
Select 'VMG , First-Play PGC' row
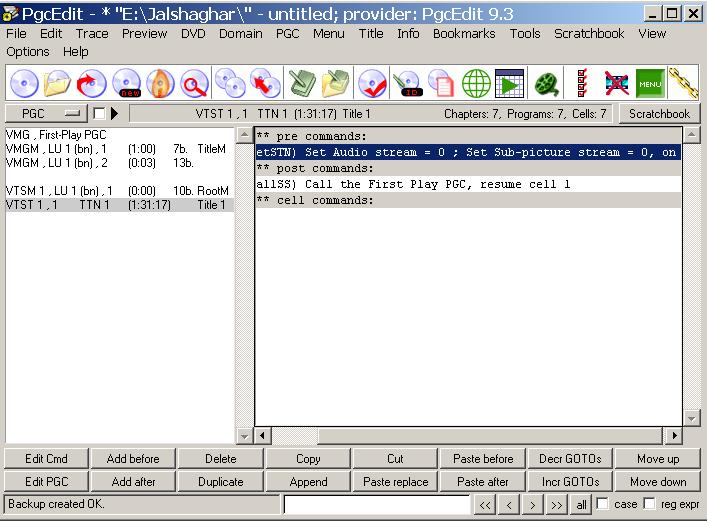(119, 134)
